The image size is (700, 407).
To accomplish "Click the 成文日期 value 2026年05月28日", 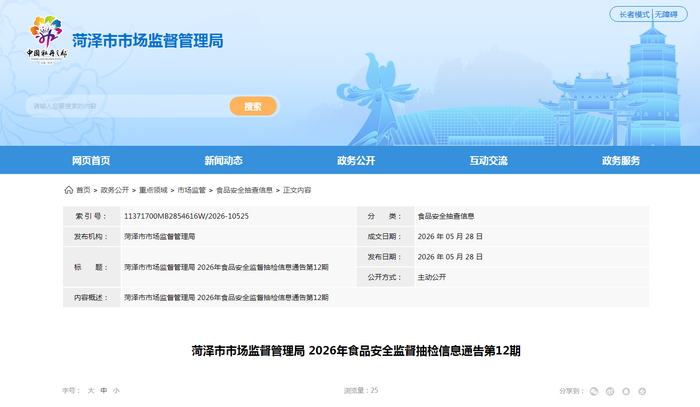I will click(450, 237).
